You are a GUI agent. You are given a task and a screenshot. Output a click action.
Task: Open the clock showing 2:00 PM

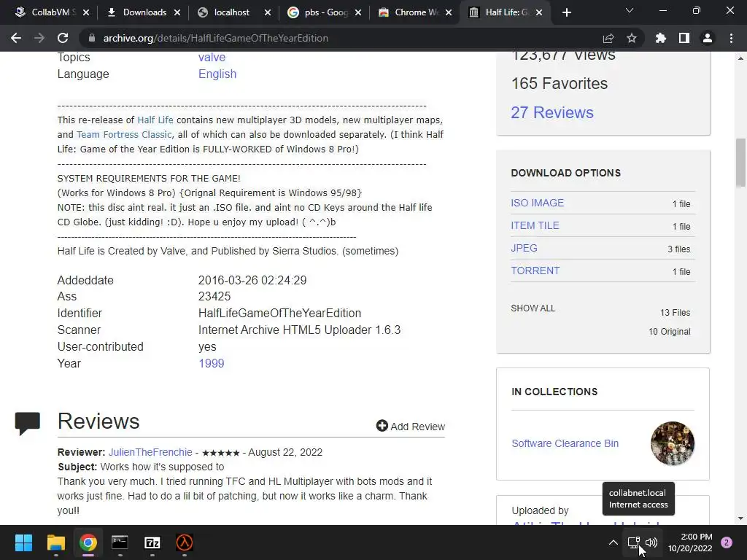pyautogui.click(x=690, y=542)
